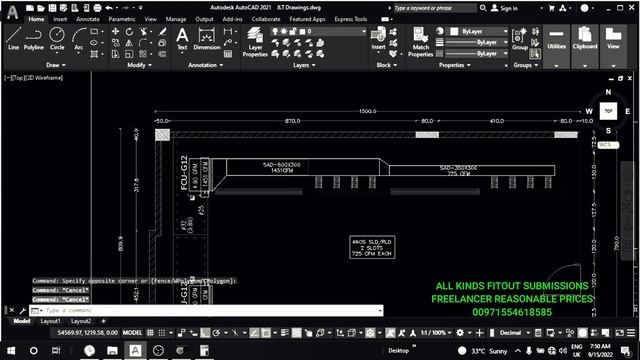Click the Plot printer icon
This screenshot has height=360, width=640.
coord(97,8)
